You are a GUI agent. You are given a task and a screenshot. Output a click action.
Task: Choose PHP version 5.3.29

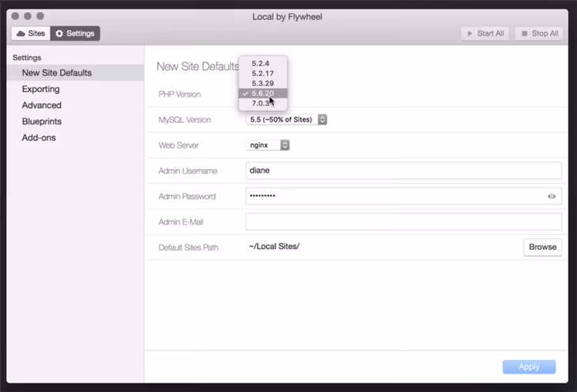(263, 83)
